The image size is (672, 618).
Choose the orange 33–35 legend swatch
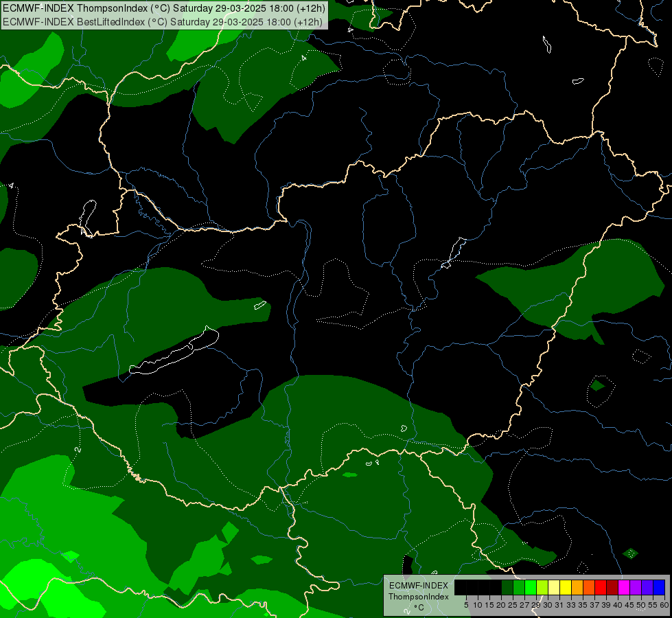point(577,587)
